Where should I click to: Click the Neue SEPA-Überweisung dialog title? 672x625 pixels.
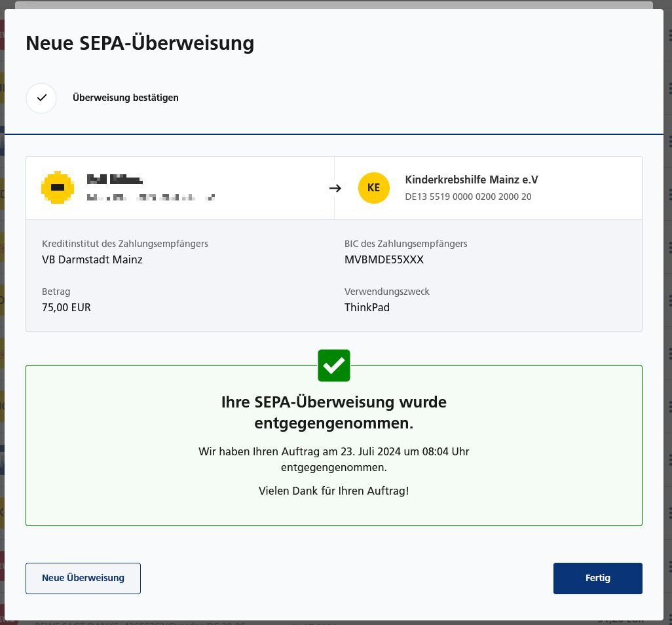[140, 43]
